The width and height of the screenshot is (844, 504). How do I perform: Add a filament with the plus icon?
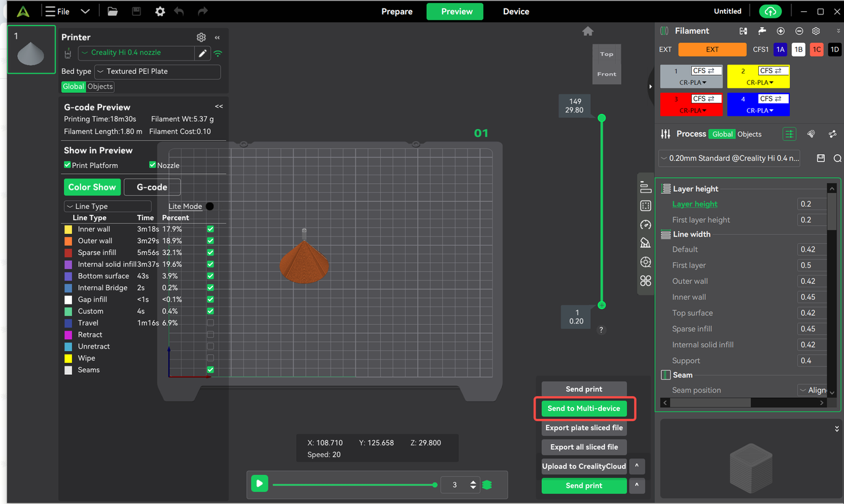[x=781, y=31]
